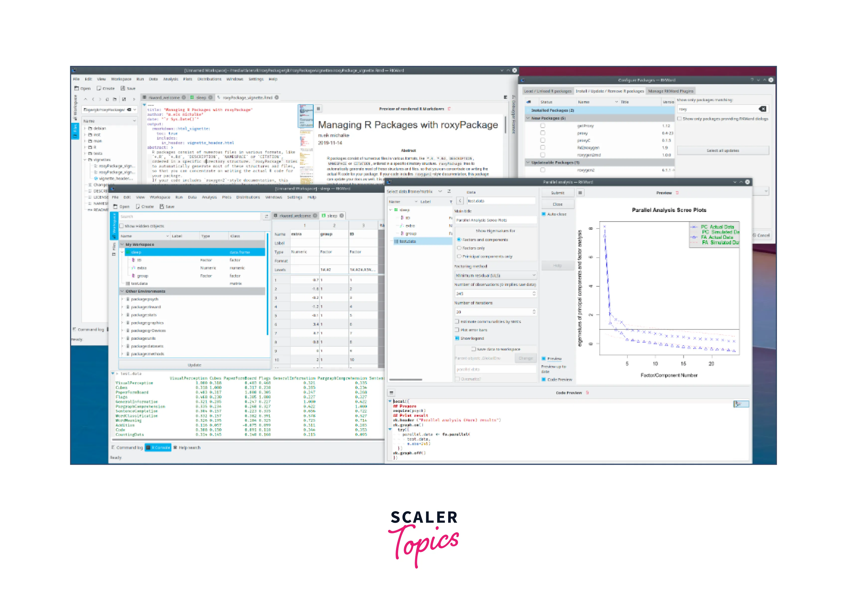Increase Number of iterations with the up arrow
847x616 pixels.
click(534, 310)
